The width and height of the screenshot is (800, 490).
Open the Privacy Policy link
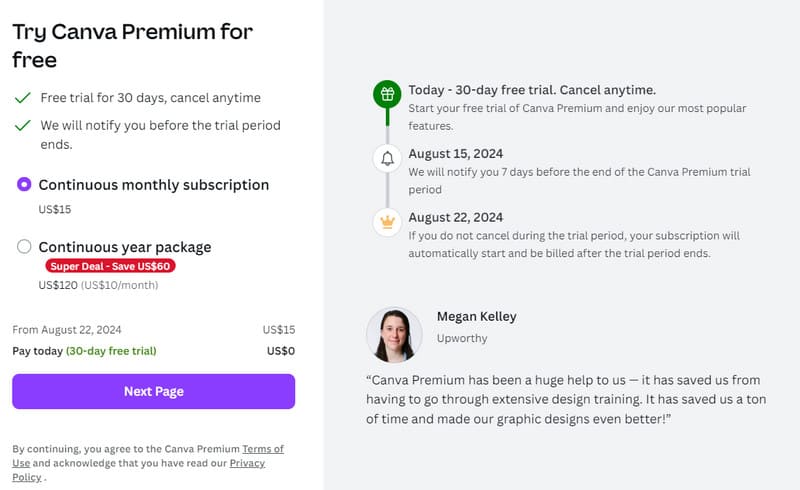[247, 463]
